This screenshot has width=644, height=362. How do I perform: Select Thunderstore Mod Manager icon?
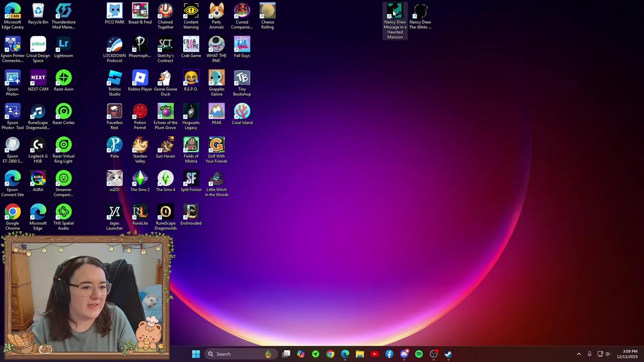63,16
